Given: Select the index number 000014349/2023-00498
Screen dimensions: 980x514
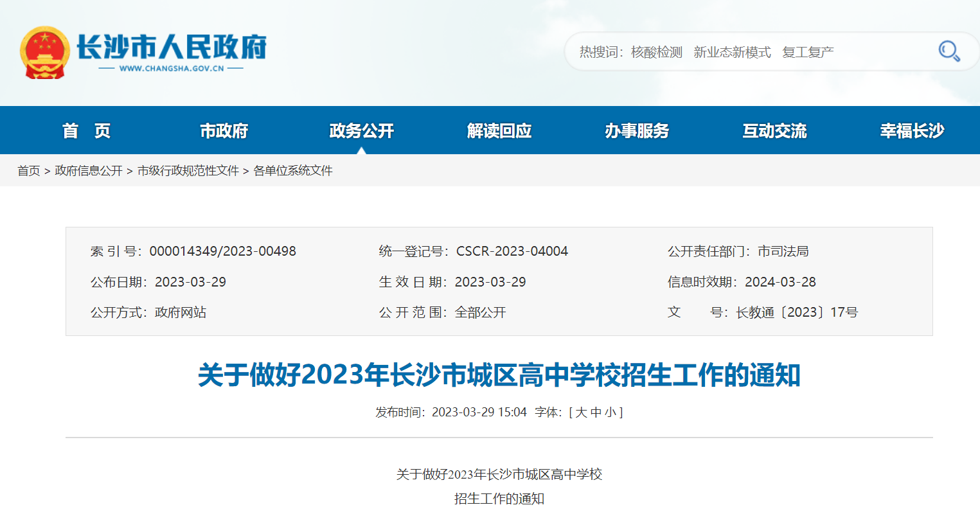Looking at the screenshot, I should (x=223, y=251).
